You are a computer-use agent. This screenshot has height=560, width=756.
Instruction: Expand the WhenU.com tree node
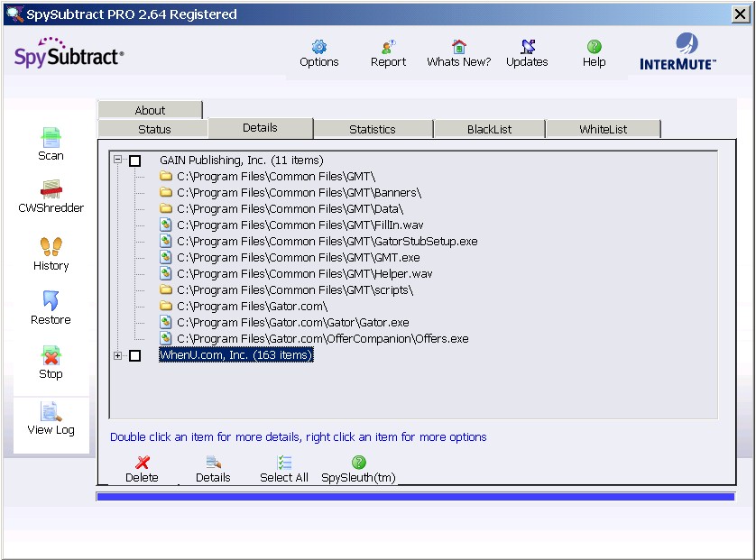pyautogui.click(x=117, y=355)
